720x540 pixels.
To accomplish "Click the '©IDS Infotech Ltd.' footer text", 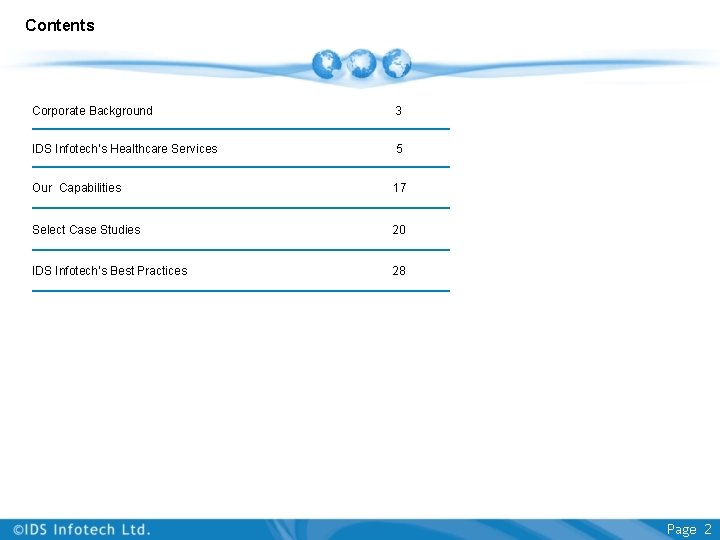I will [82, 529].
